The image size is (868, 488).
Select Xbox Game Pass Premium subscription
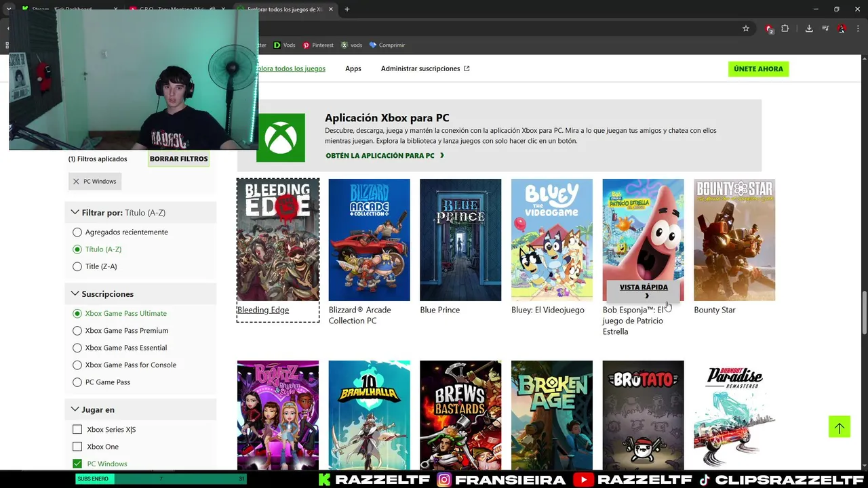pos(121,331)
